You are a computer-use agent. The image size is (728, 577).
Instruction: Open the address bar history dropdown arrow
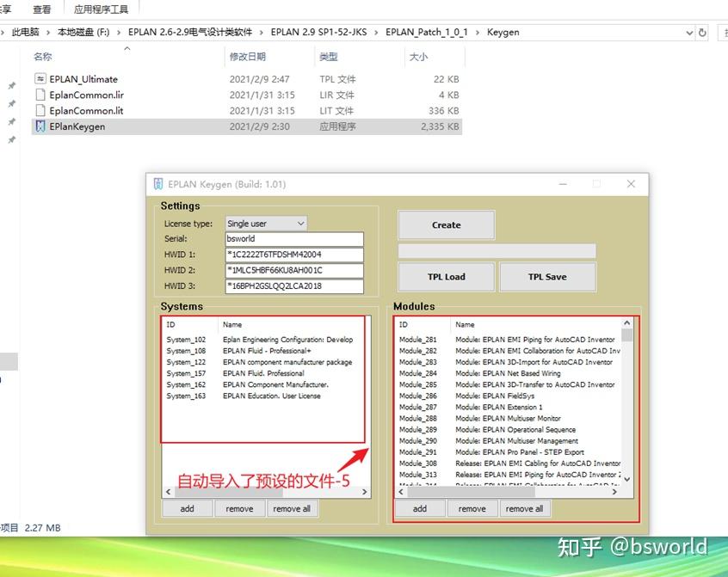689,33
